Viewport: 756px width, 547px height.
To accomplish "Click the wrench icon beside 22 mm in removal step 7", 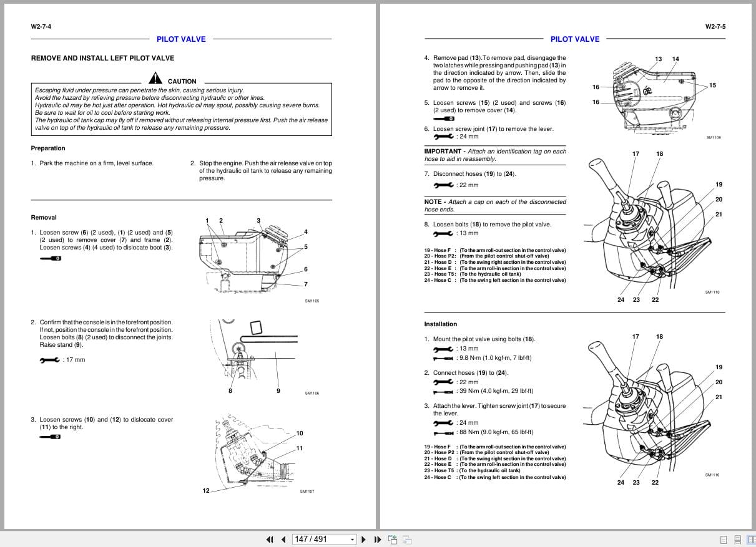I will tap(443, 185).
